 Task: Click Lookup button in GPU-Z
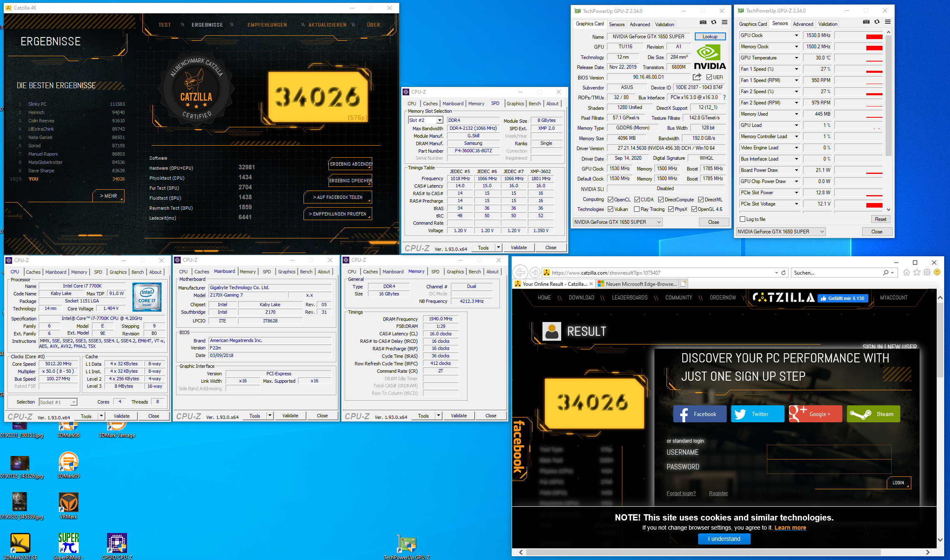[710, 37]
